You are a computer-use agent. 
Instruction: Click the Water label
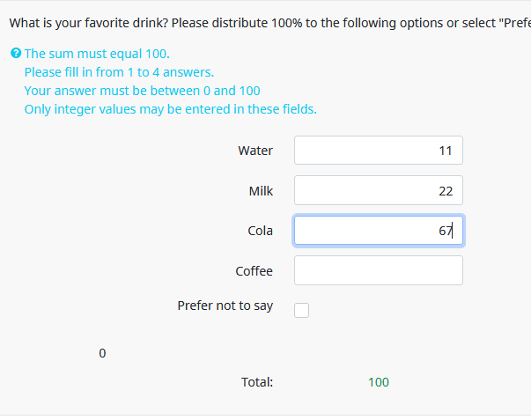[255, 151]
